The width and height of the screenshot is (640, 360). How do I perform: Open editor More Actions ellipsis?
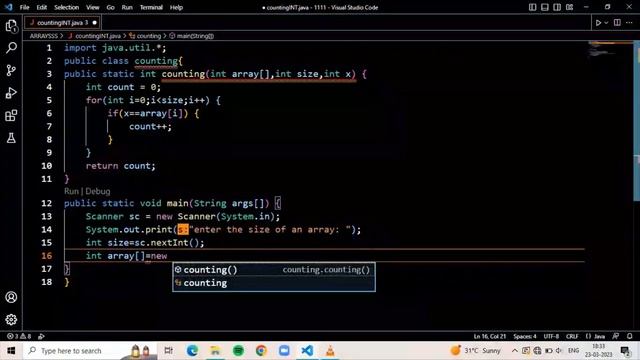coord(629,23)
